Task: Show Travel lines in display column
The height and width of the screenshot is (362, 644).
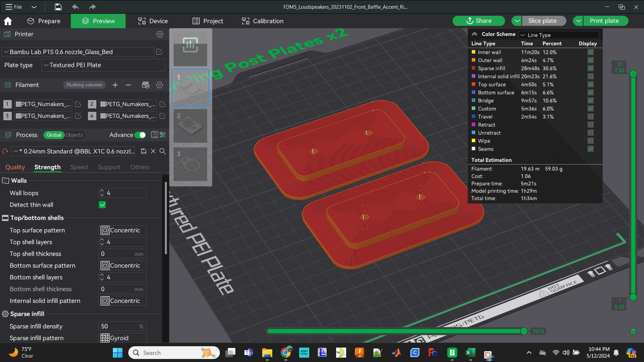Action: [591, 117]
